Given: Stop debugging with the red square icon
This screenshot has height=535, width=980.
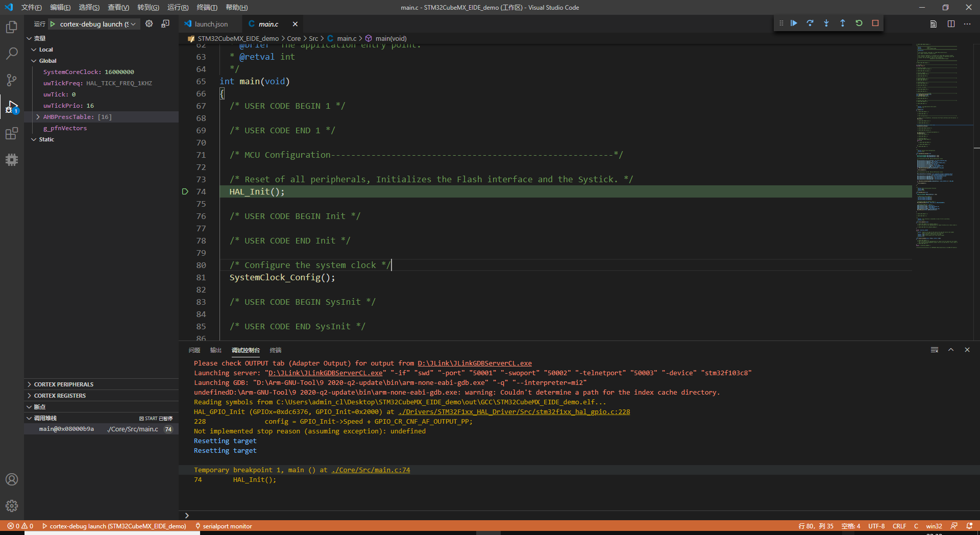Looking at the screenshot, I should click(875, 23).
